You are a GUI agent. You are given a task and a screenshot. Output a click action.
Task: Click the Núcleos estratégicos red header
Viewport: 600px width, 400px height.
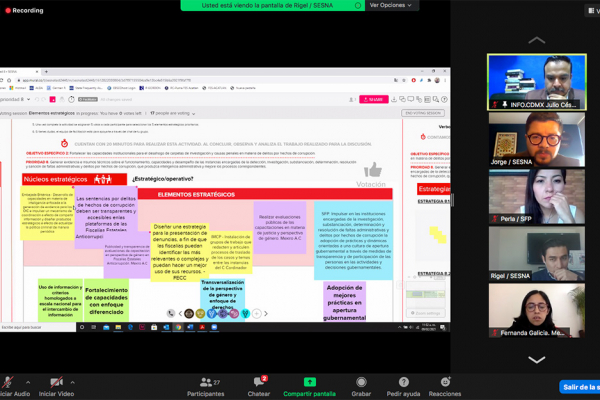point(74,179)
